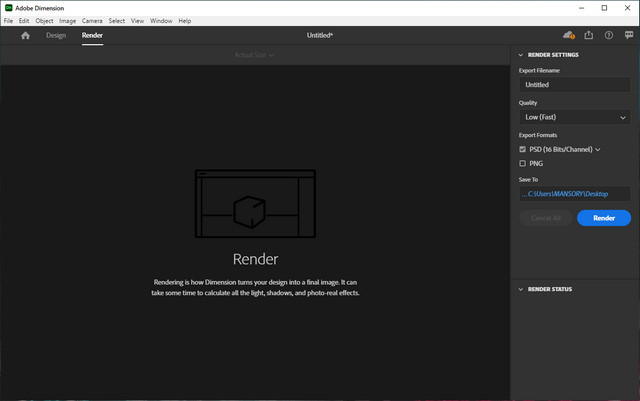
Task: Open the Help question mark icon
Action: click(x=608, y=35)
